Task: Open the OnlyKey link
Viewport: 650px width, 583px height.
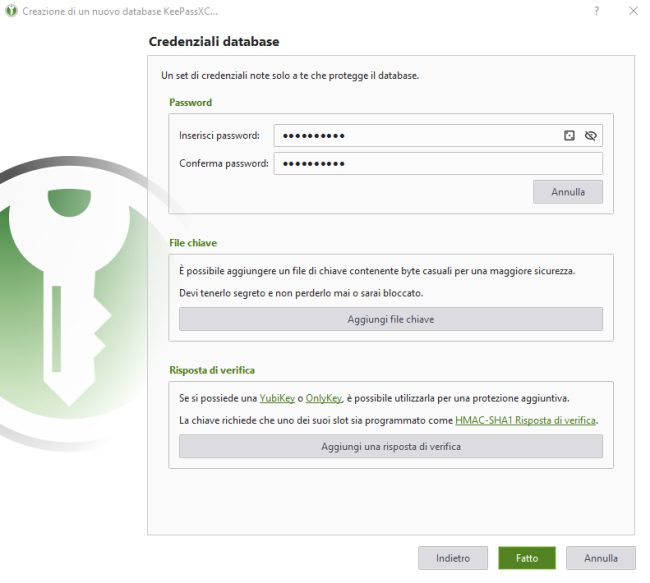Action: [x=324, y=398]
